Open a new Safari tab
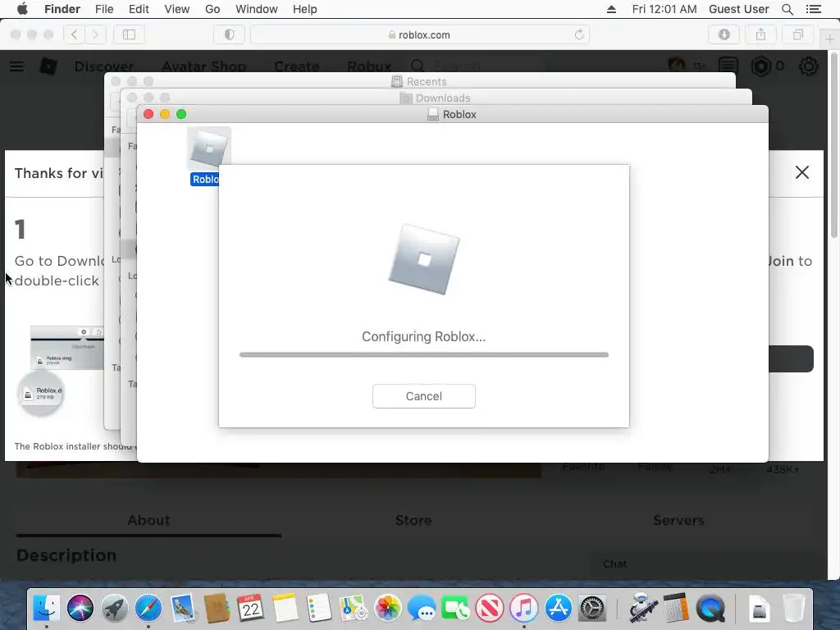This screenshot has height=630, width=840. 829,39
